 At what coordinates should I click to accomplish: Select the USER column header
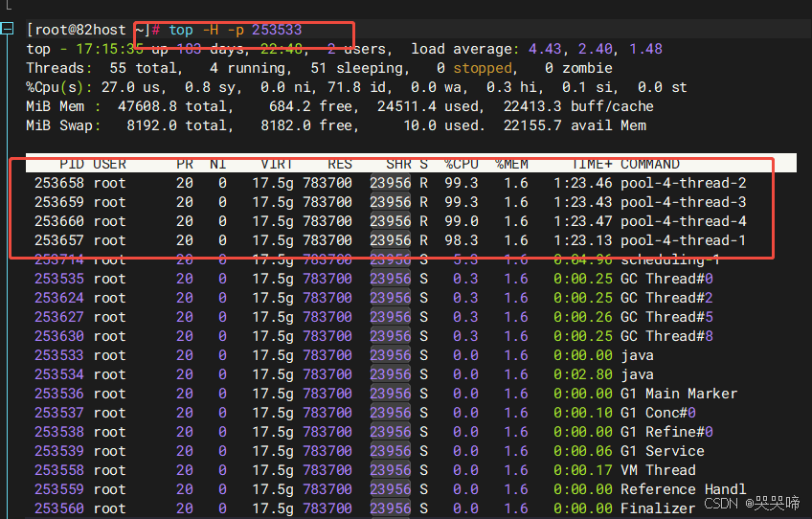tap(110, 164)
